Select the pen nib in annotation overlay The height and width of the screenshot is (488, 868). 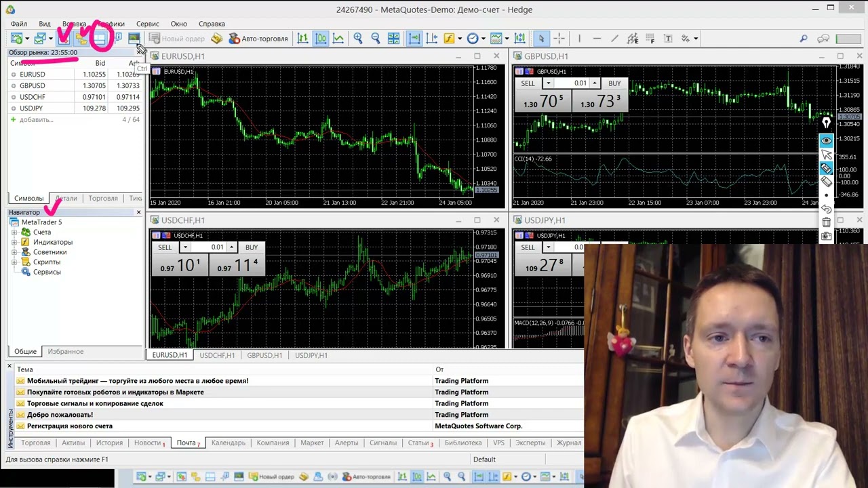click(826, 123)
